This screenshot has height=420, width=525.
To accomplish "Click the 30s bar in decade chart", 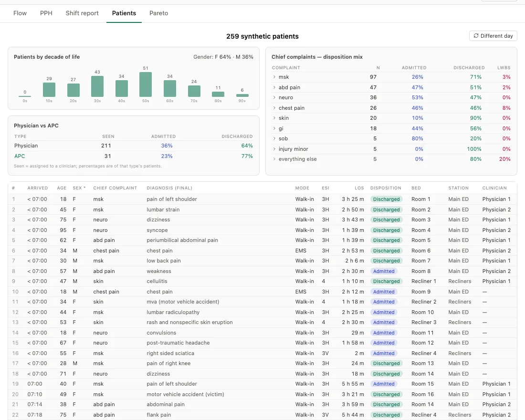I will 97,86.
